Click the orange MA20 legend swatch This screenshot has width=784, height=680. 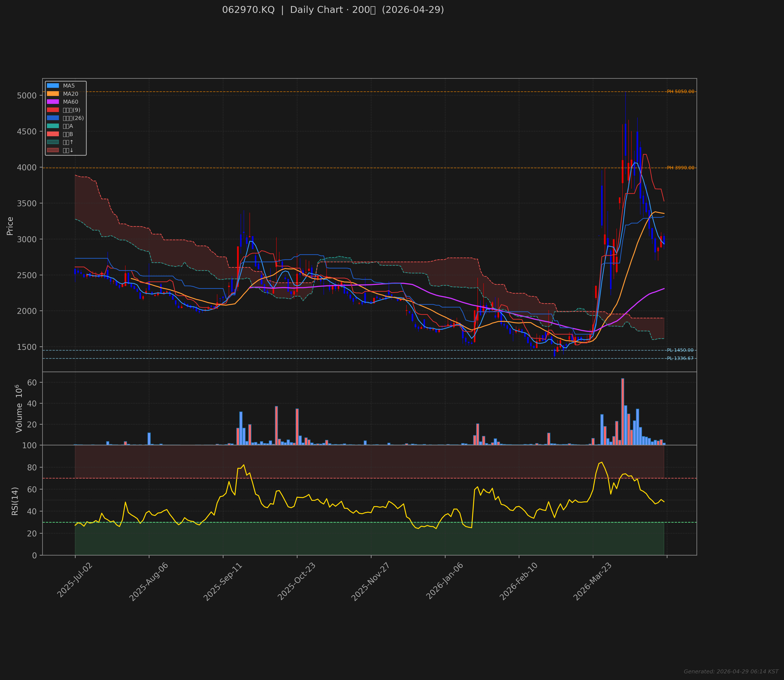[53, 94]
